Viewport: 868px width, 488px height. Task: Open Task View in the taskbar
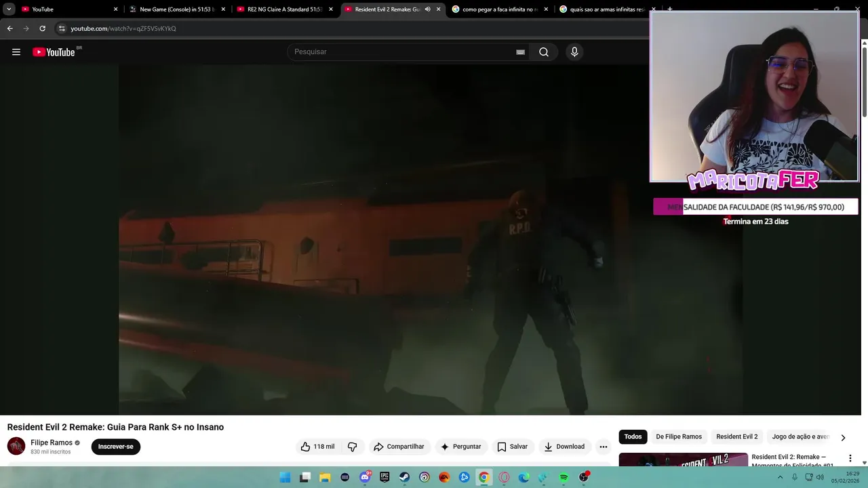point(305,477)
